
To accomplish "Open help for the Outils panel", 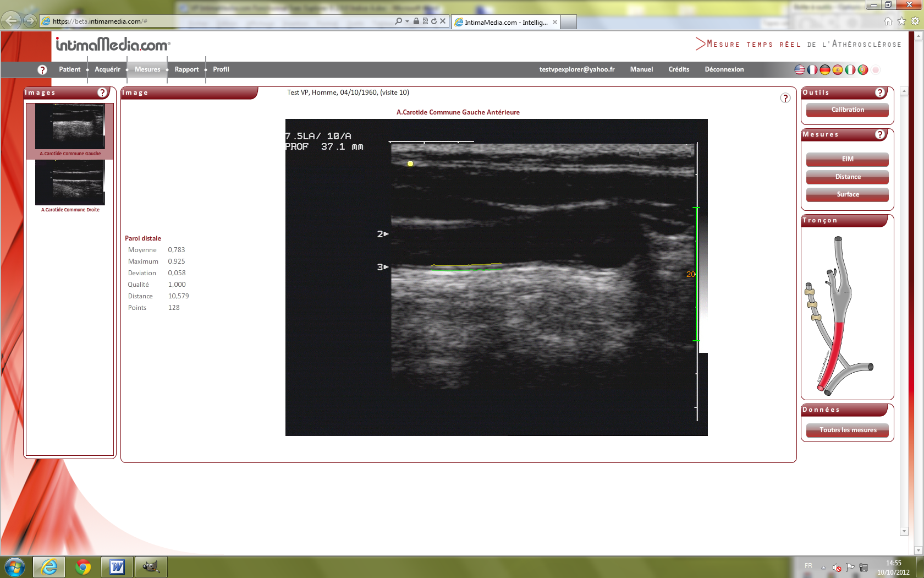I will (880, 92).
